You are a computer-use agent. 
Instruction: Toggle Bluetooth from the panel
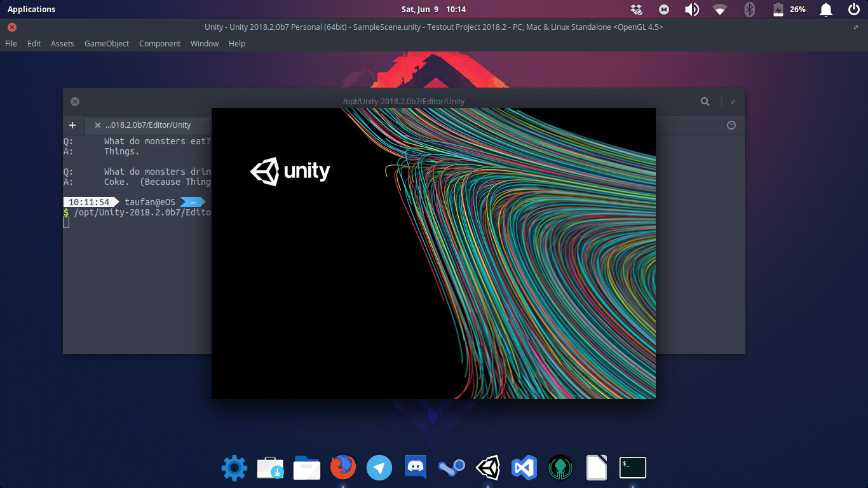[x=750, y=10]
